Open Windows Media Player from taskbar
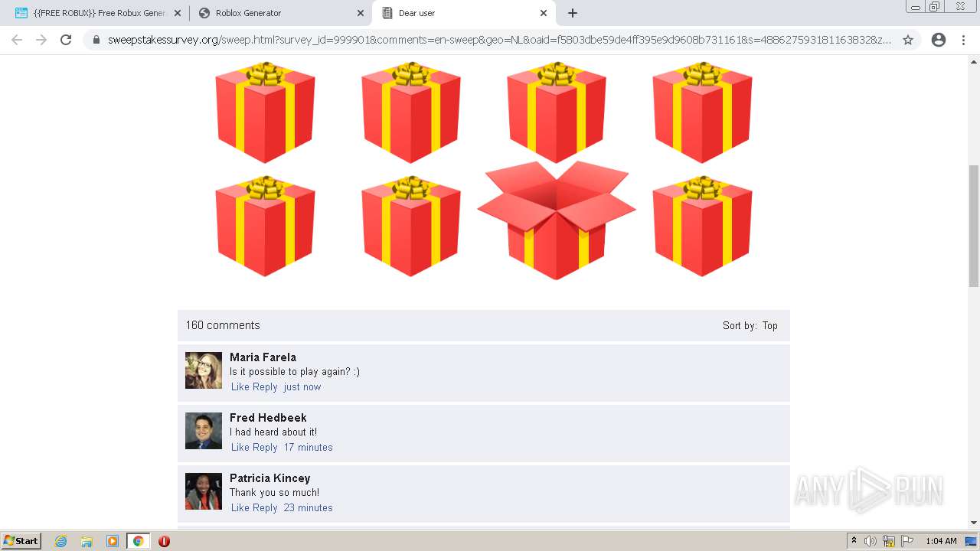Screen dimensions: 980x551 113,541
